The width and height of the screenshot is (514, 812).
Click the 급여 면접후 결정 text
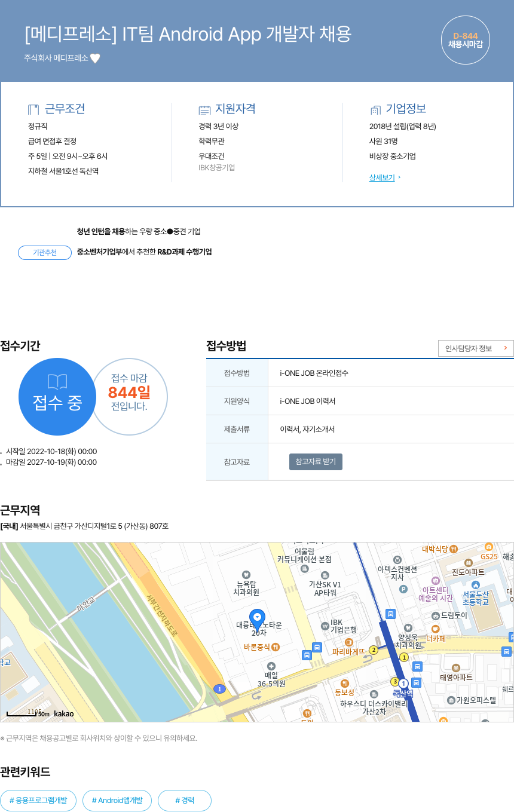(x=52, y=141)
